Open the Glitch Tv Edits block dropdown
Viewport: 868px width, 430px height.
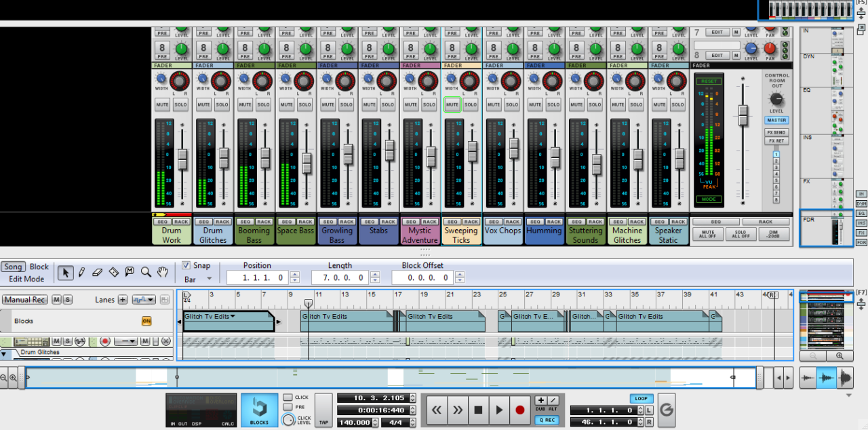click(x=233, y=317)
